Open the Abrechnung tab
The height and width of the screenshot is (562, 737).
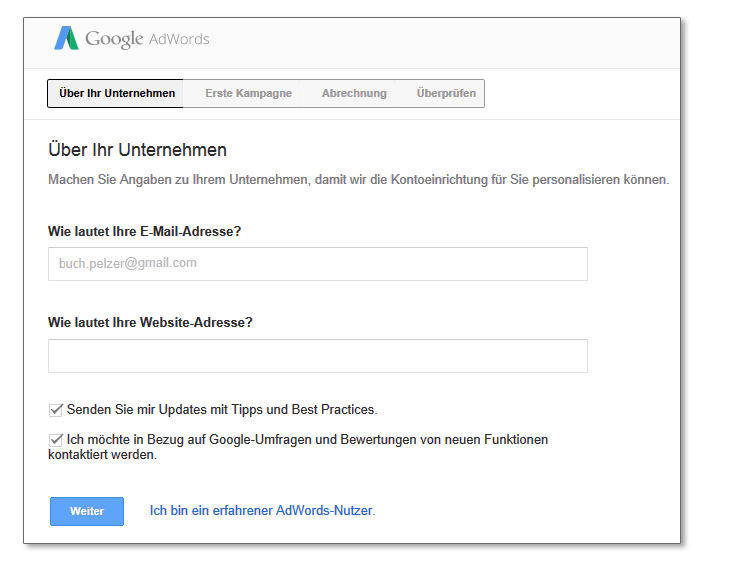[354, 94]
